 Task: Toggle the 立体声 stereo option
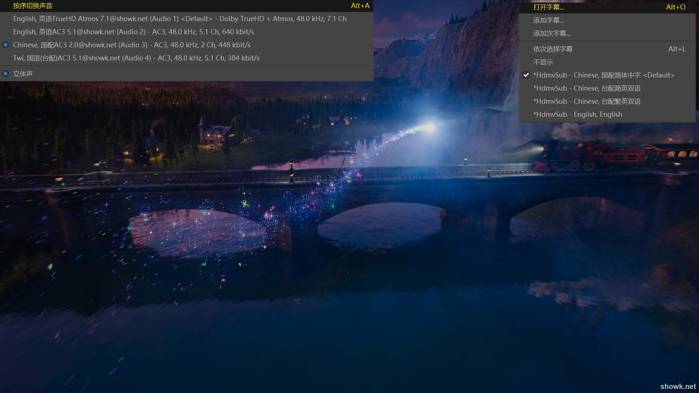(186, 74)
